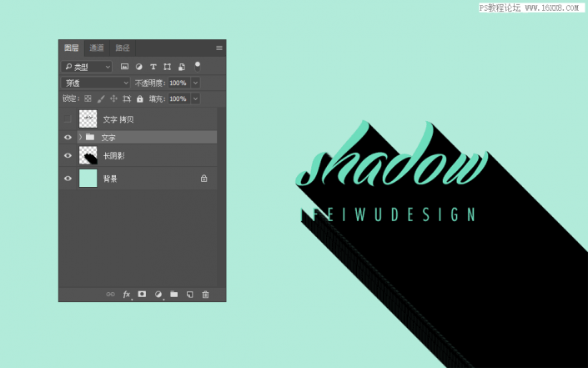Create a new layer icon
This screenshot has width=588, height=368.
click(x=190, y=295)
